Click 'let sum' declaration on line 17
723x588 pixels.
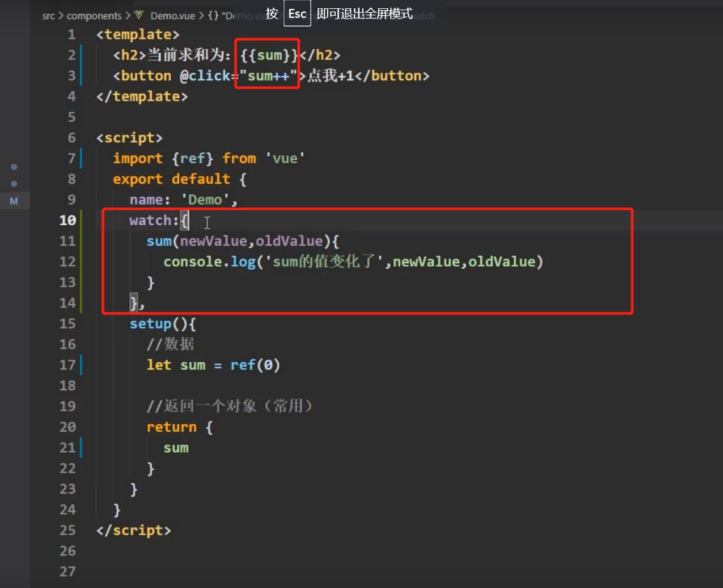click(x=176, y=365)
